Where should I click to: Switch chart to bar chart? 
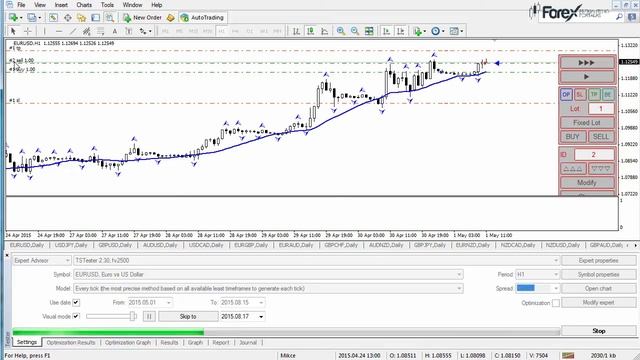click(297, 31)
